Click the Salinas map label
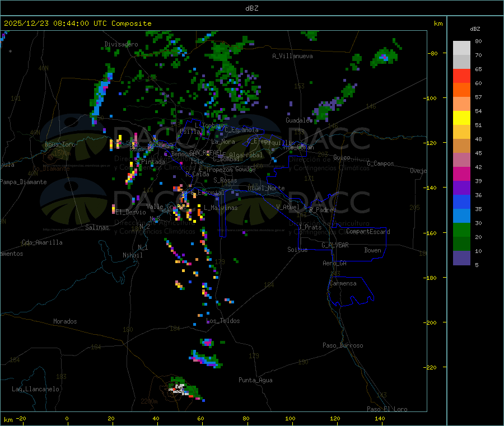This screenshot has width=504, height=426. click(x=97, y=227)
